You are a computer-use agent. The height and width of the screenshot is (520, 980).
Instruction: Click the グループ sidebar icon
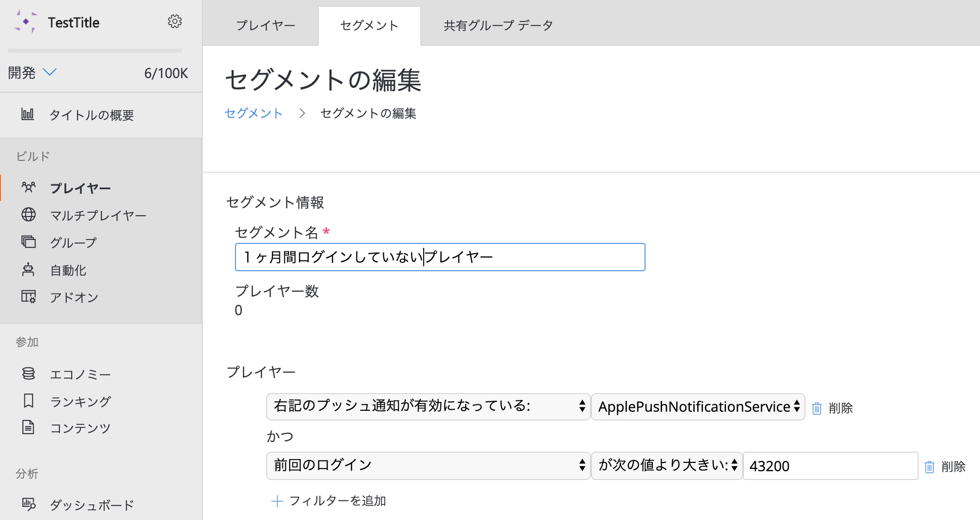coord(28,242)
